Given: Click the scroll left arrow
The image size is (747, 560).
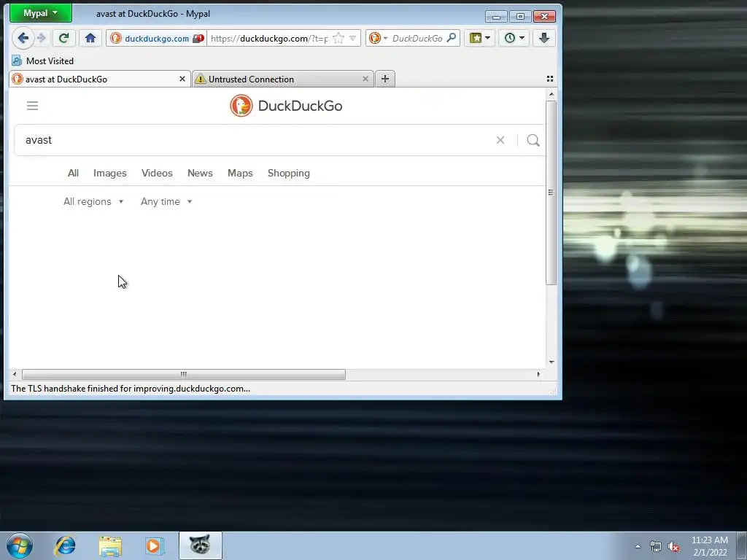Looking at the screenshot, I should 15,375.
